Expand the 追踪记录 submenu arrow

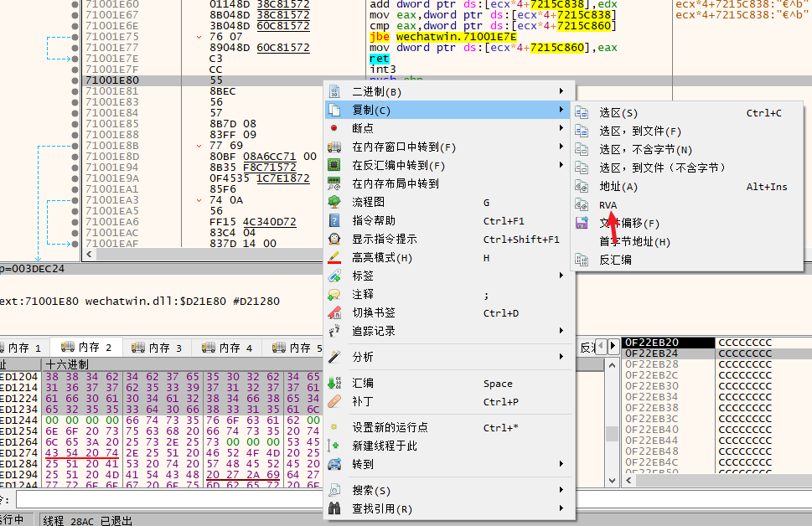pyautogui.click(x=561, y=331)
